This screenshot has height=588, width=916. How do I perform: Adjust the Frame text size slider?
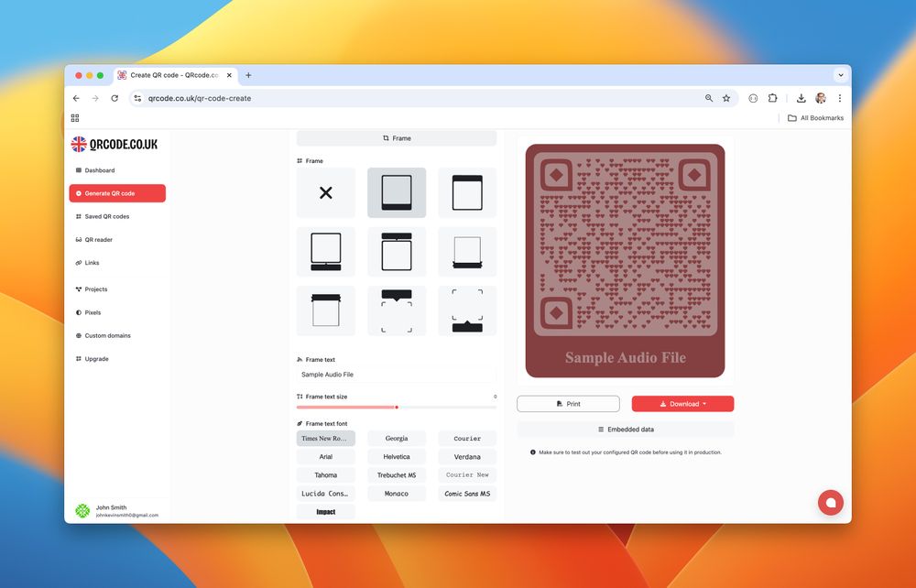click(x=396, y=407)
